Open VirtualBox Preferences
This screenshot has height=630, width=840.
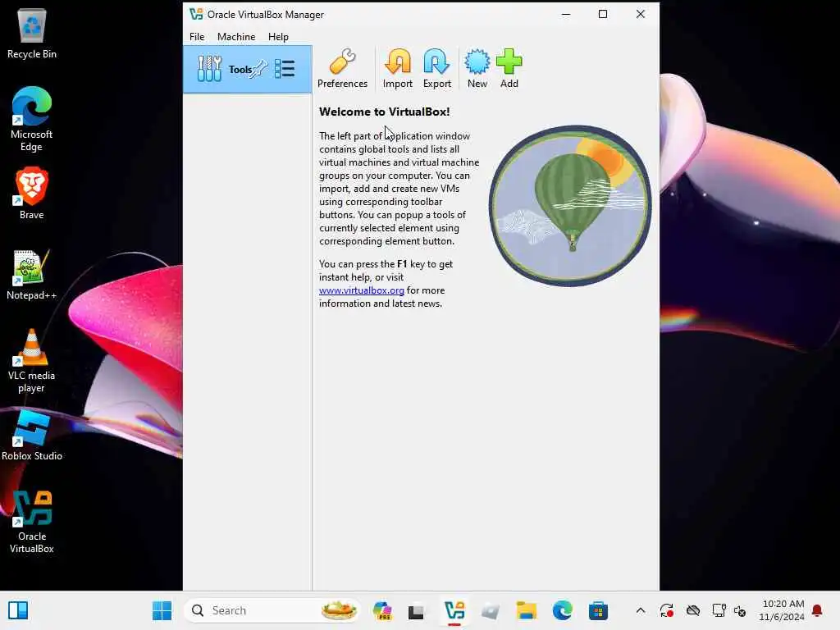pos(342,69)
